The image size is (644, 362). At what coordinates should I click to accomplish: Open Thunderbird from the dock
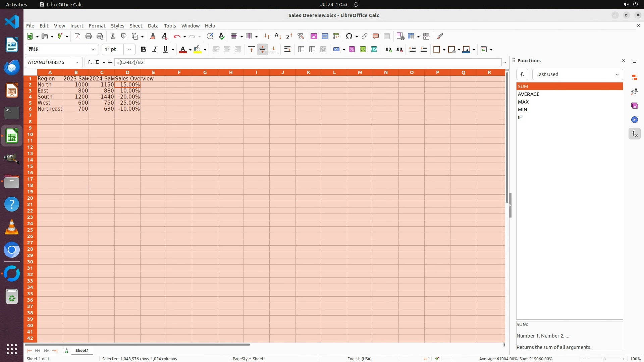[12, 67]
